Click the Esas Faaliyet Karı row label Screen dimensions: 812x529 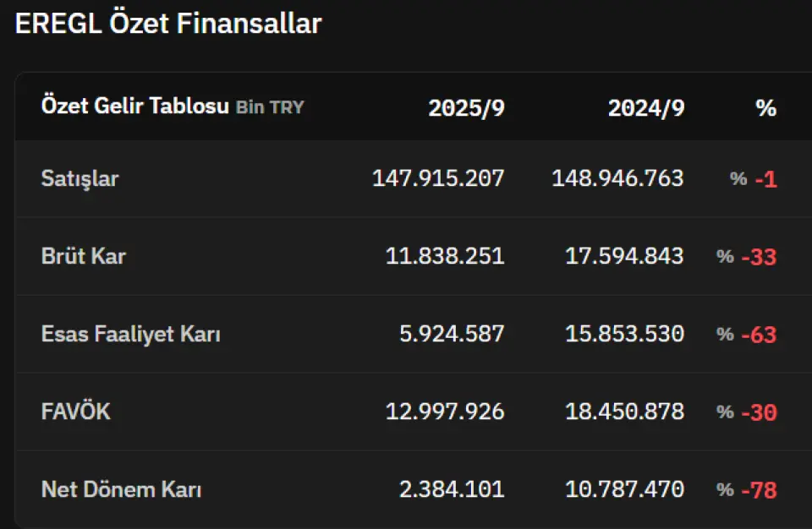(x=131, y=334)
